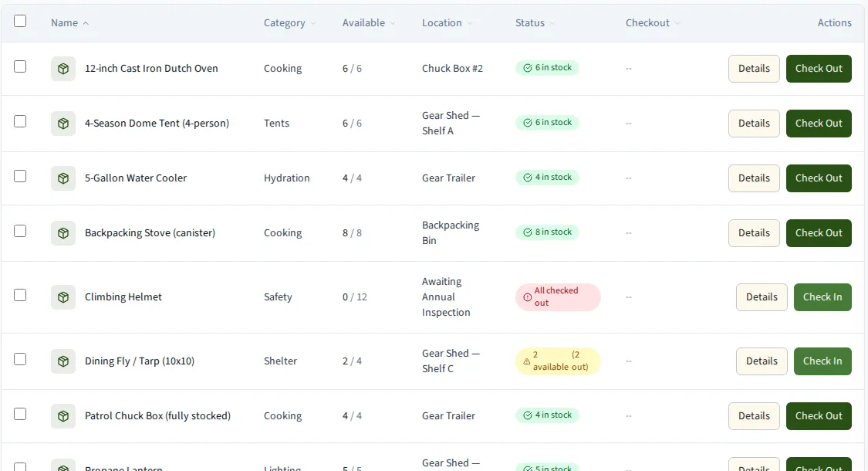The image size is (868, 471).
Task: Select the 12-inch Cast Iron Dutch Oven row checkbox
Action: pyautogui.click(x=20, y=66)
